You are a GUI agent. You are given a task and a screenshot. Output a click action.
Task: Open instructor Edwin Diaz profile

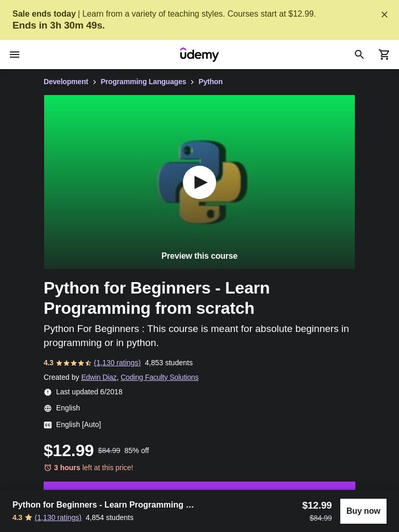[99, 377]
